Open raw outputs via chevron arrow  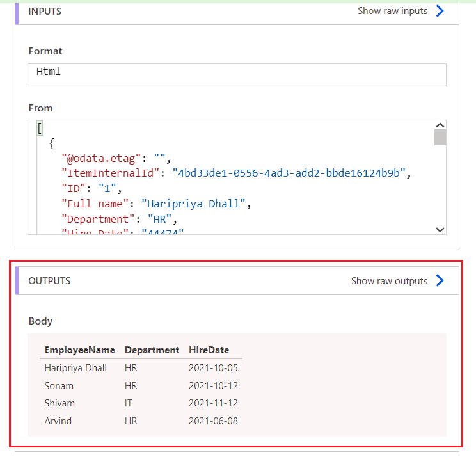(x=440, y=280)
